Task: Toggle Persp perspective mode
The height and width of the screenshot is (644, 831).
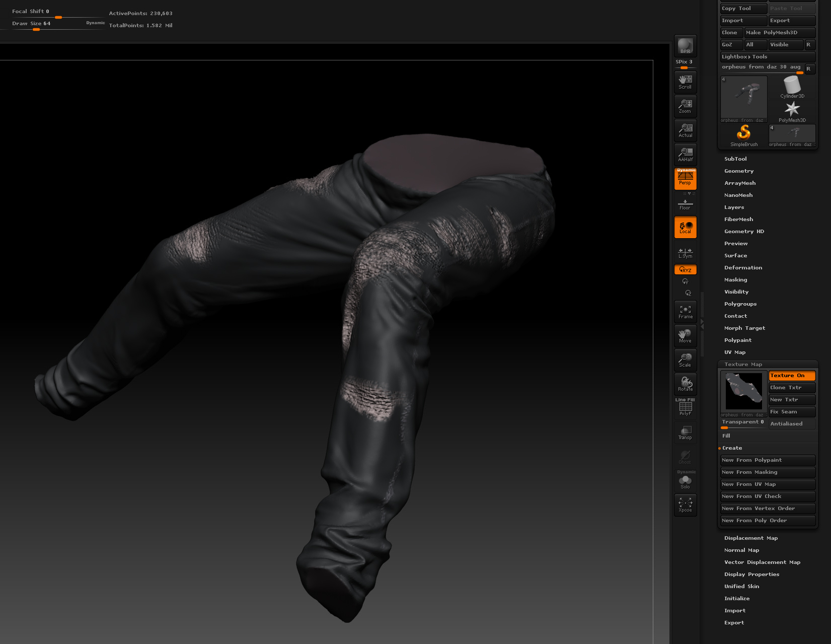Action: click(685, 179)
